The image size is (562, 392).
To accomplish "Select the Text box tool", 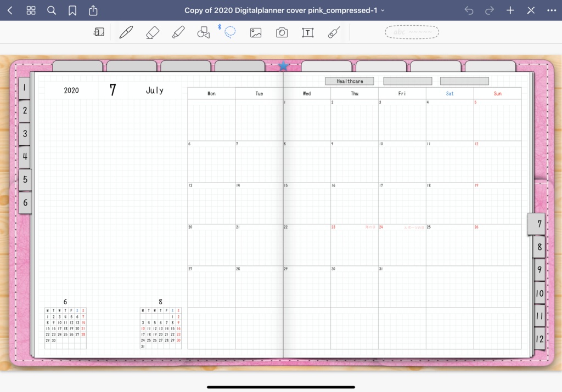I will point(307,32).
